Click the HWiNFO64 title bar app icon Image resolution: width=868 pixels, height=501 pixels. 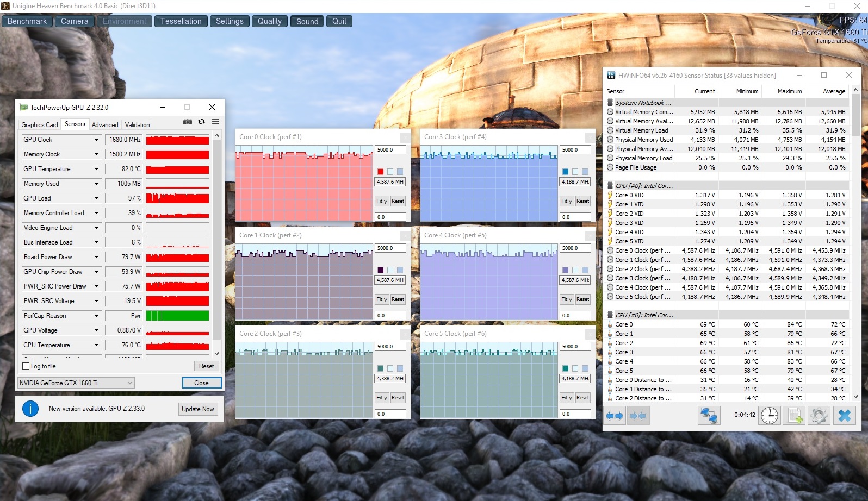pos(611,76)
